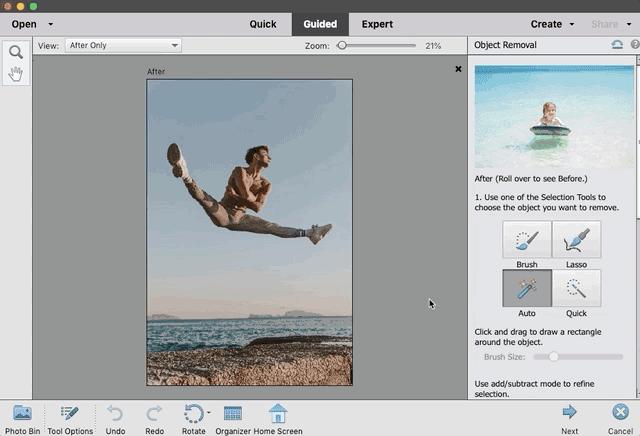Choose the Lasso selection tool
Viewport: 640px width, 436px height.
point(576,240)
